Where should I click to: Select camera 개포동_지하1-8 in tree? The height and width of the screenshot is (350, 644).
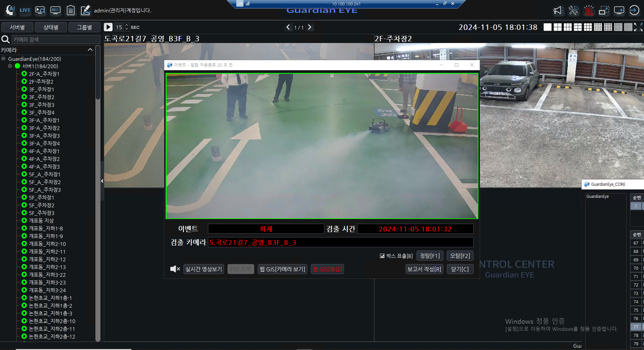[46, 228]
